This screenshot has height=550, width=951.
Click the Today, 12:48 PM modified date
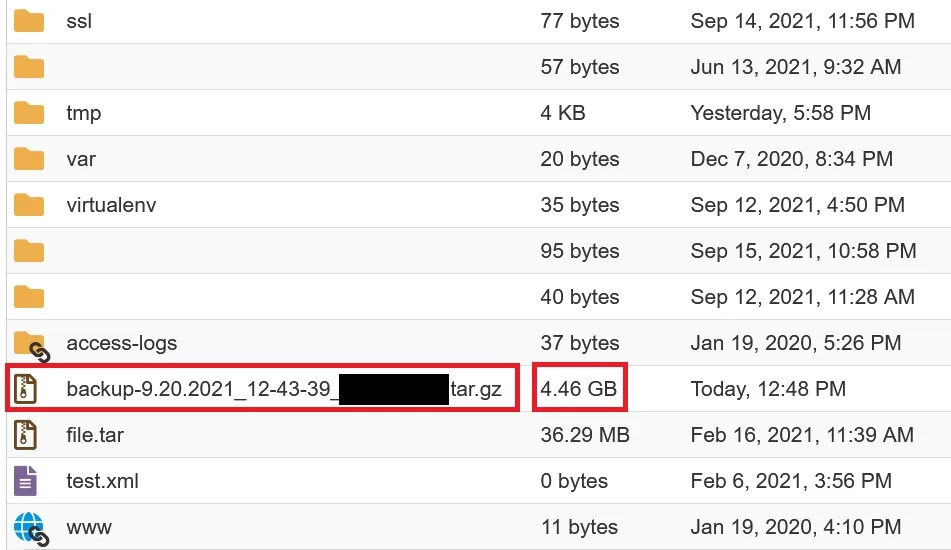point(768,389)
